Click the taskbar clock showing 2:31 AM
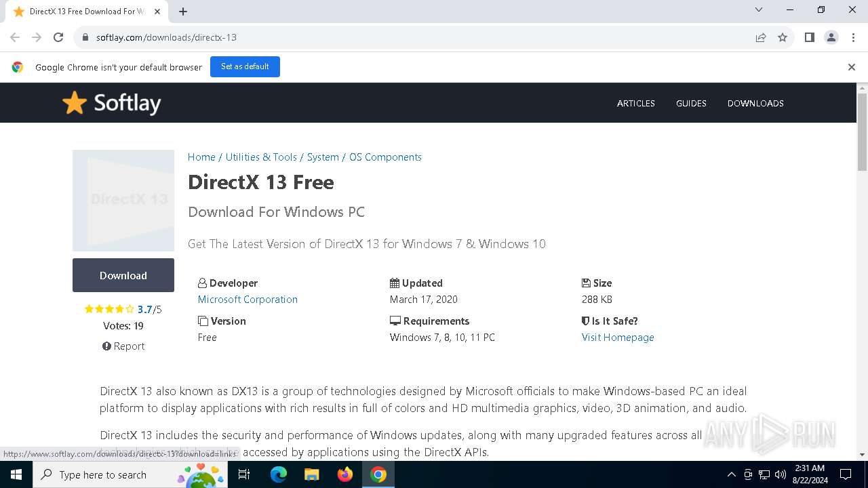 tap(809, 474)
